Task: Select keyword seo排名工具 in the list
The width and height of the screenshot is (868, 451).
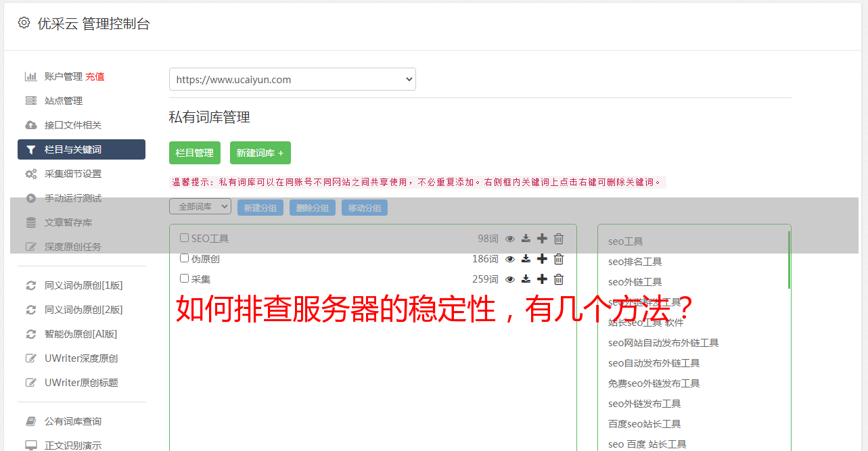Action: [635, 262]
